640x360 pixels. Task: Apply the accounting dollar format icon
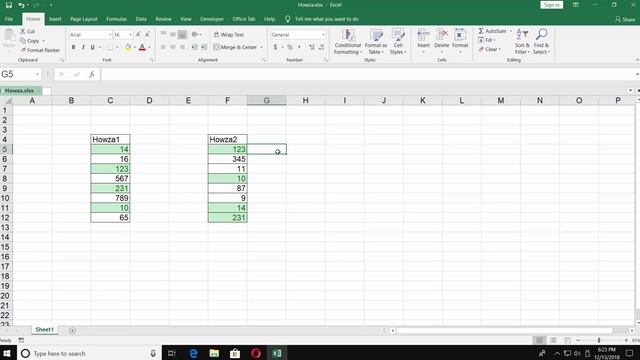pos(275,47)
